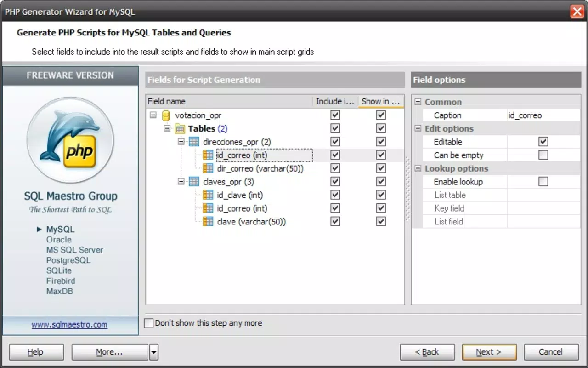Click the More... button
This screenshot has height=368, width=588.
pyautogui.click(x=110, y=352)
